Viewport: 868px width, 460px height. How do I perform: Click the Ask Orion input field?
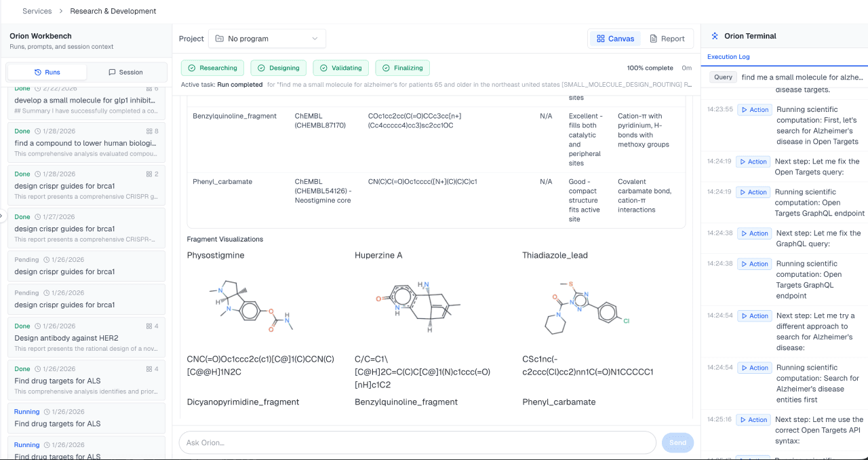pyautogui.click(x=416, y=442)
